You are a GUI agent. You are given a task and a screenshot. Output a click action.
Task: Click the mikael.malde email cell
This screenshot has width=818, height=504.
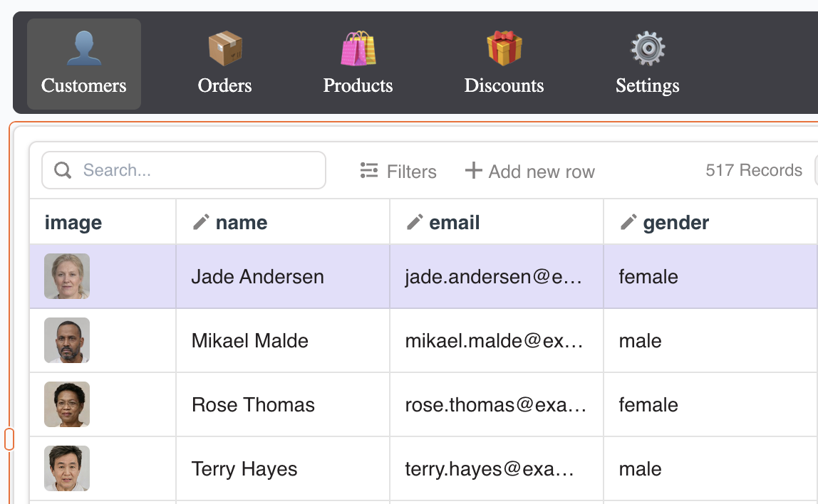[495, 341]
